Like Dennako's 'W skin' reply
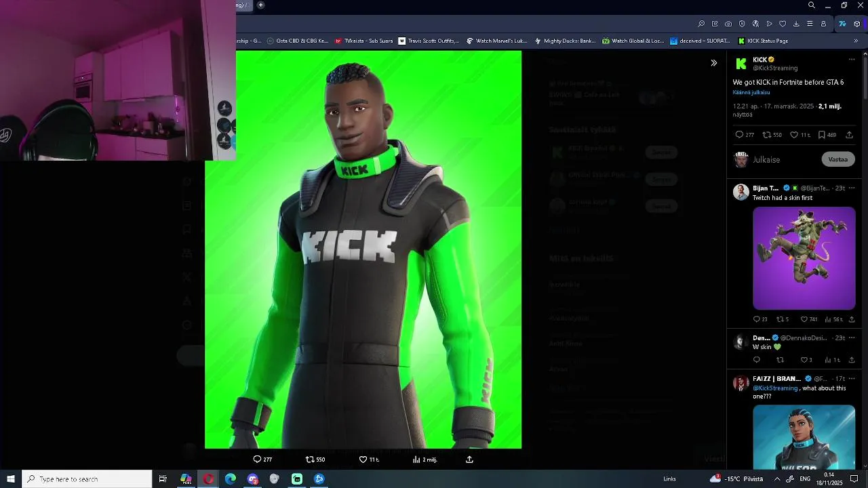Screen dimensions: 868x488 pyautogui.click(x=806, y=360)
